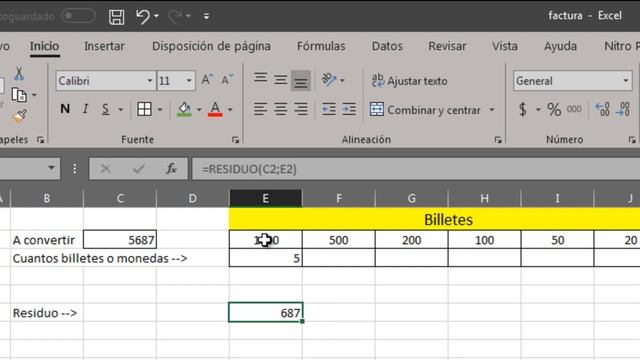Image resolution: width=640 pixels, height=360 pixels.
Task: Open Customize Quick Access Toolbar dropdown
Action: click(x=206, y=16)
